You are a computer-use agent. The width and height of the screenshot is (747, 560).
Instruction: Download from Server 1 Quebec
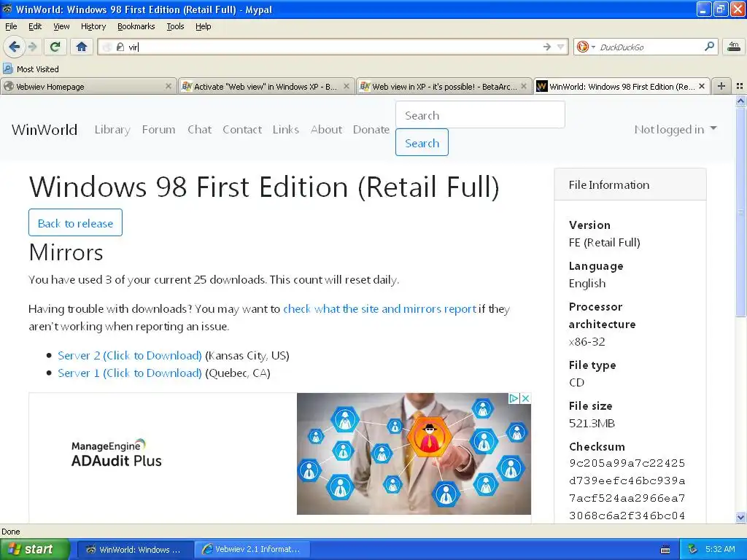click(x=130, y=373)
